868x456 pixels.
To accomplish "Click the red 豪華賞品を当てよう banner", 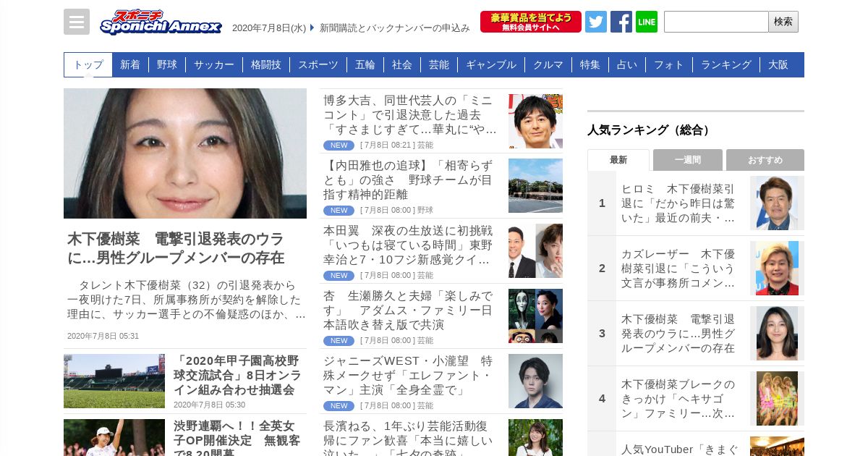I will pos(531,22).
